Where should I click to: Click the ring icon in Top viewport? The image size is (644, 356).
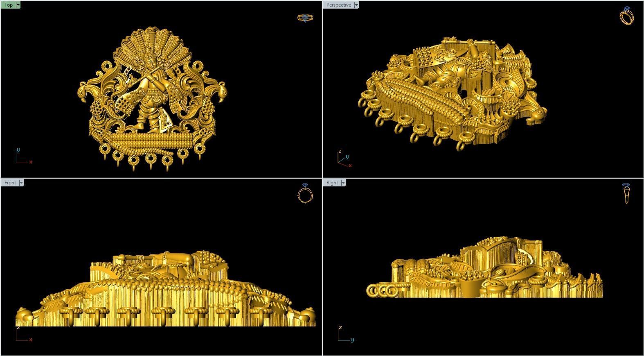[x=305, y=18]
